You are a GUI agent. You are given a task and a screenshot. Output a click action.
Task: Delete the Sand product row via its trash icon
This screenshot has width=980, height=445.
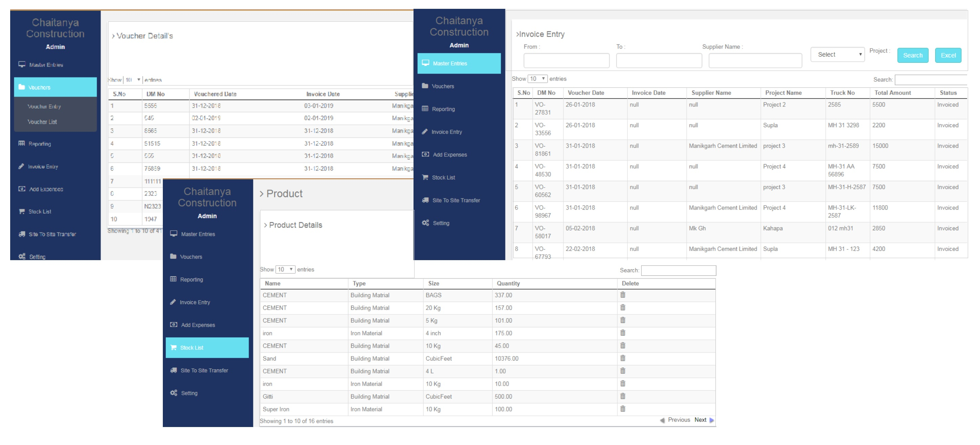[x=622, y=358]
